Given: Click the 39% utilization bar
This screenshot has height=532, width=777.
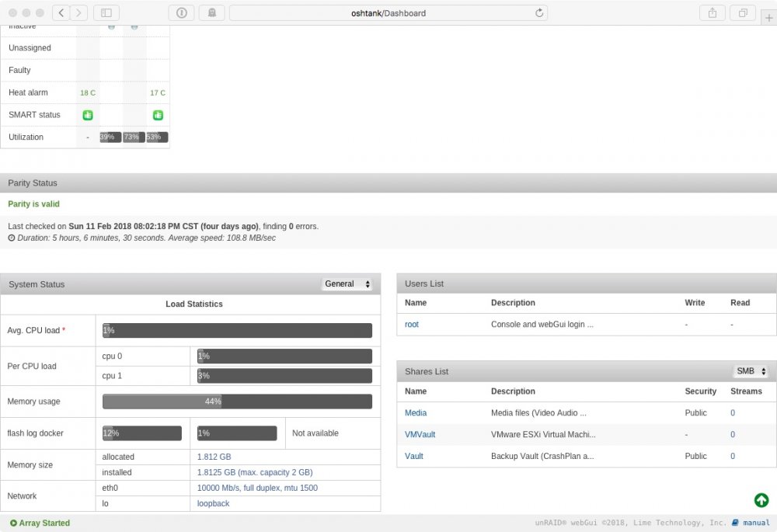Looking at the screenshot, I should pos(110,137).
